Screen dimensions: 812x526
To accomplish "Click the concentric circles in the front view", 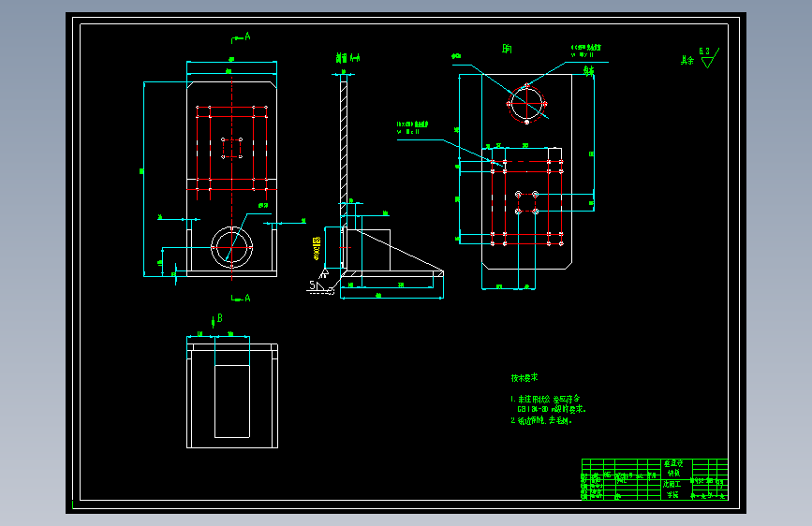I will coord(232,247).
